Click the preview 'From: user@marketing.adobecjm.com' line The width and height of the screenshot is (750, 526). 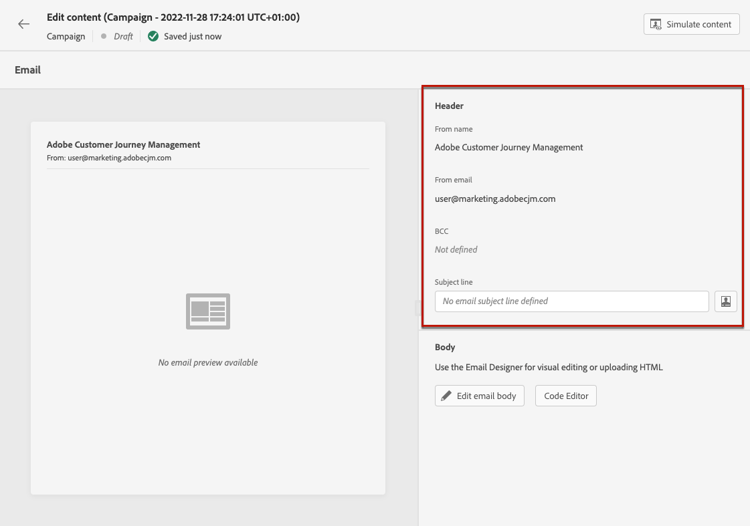pyautogui.click(x=109, y=158)
